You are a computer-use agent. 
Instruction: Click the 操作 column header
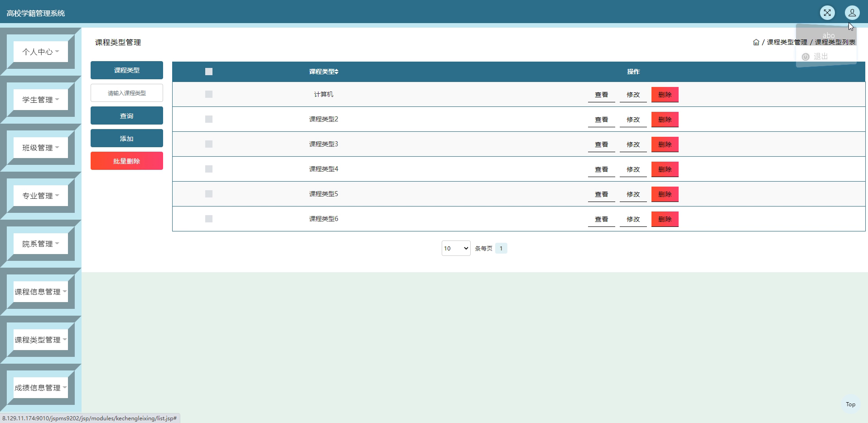[633, 72]
